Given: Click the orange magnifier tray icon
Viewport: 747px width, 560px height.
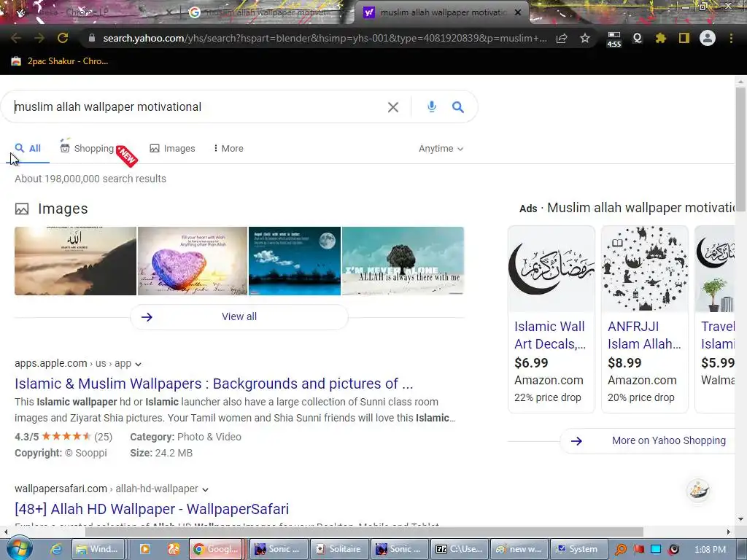Looking at the screenshot, I should (621, 550).
